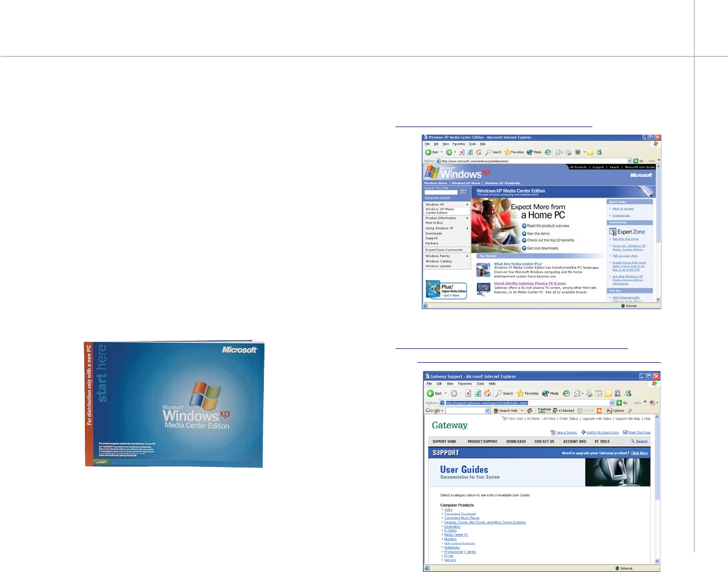This screenshot has width=728, height=572.
Task: Click Refresh icon in Windows XP Media Center browser
Action: coord(470,153)
